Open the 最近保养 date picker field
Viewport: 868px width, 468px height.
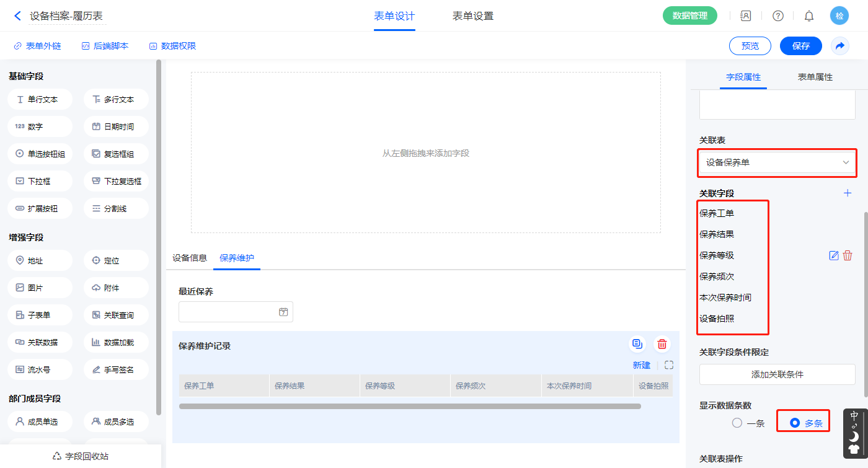pos(236,312)
